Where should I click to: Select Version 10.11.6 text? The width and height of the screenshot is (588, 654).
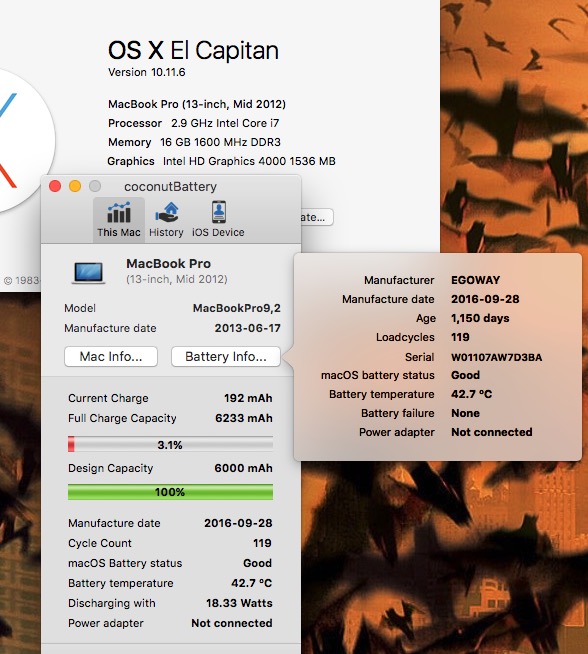click(146, 72)
